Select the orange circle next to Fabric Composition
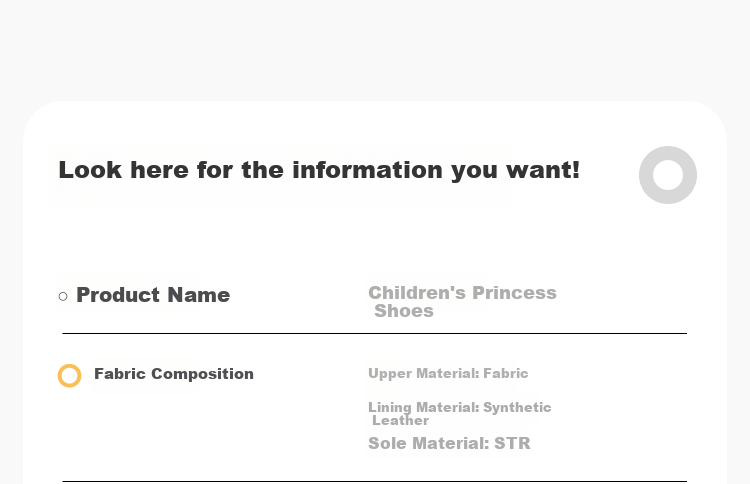This screenshot has width=750, height=484. 69,375
